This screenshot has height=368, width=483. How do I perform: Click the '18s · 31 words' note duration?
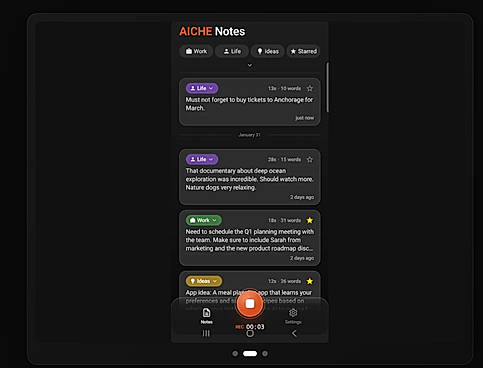coord(284,220)
